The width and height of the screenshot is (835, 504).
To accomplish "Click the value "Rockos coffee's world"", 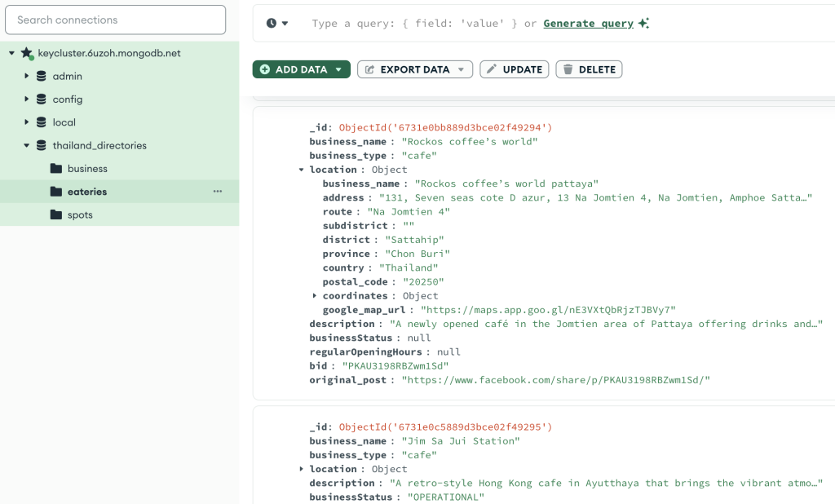I will tap(469, 141).
